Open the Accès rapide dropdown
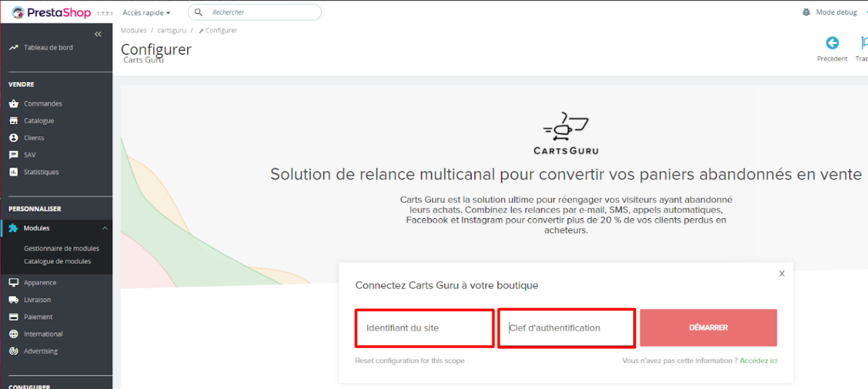Image resolution: width=868 pixels, height=389 pixels. tap(146, 13)
